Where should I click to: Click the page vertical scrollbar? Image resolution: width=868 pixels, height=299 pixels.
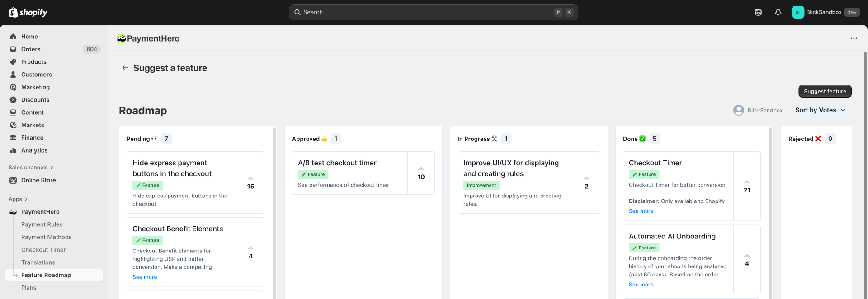tap(865, 175)
